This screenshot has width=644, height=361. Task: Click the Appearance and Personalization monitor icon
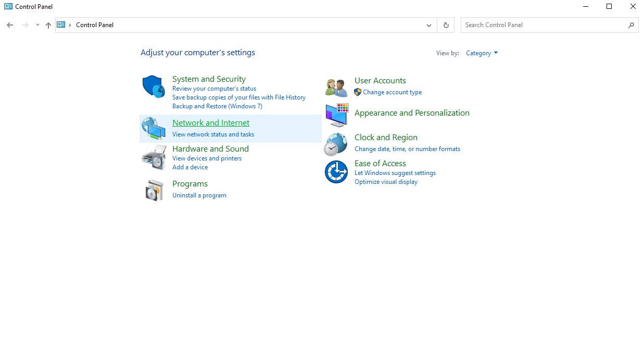[337, 115]
